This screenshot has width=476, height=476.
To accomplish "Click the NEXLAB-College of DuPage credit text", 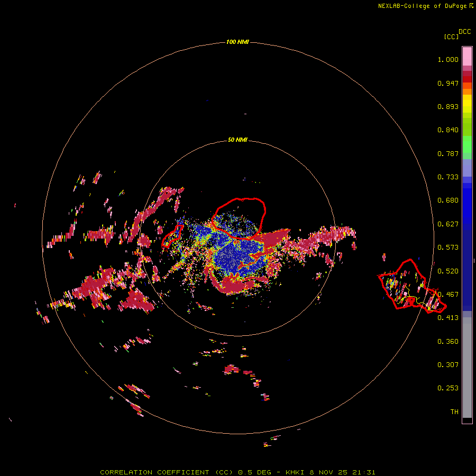I will pos(425,6).
